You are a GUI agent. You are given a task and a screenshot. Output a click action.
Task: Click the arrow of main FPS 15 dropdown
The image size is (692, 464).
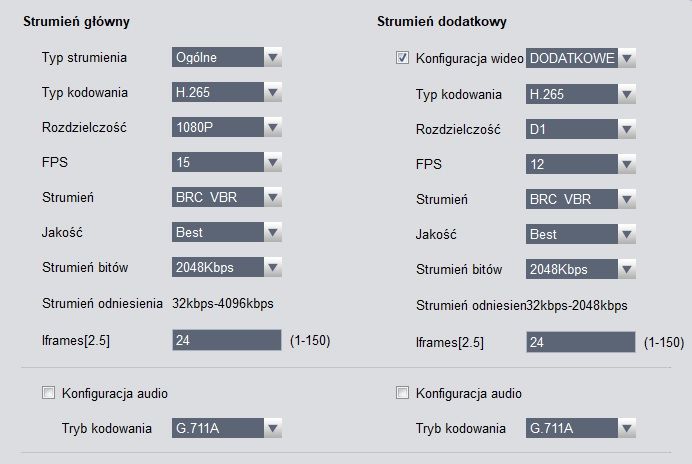(273, 162)
